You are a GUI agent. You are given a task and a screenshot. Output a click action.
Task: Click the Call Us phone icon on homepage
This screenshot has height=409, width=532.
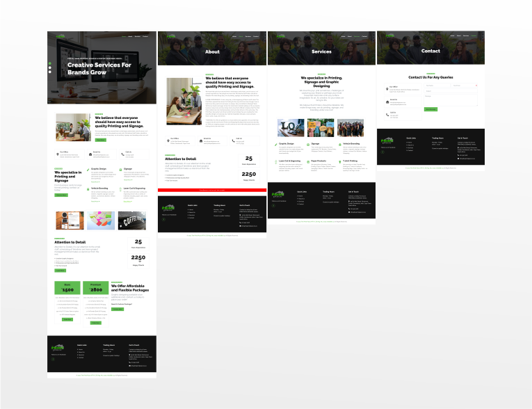(123, 153)
